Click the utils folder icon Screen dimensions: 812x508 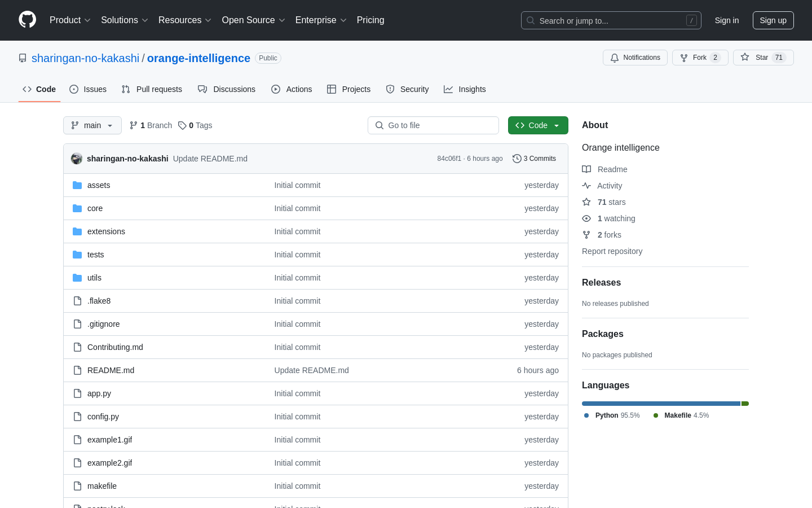[x=77, y=278]
